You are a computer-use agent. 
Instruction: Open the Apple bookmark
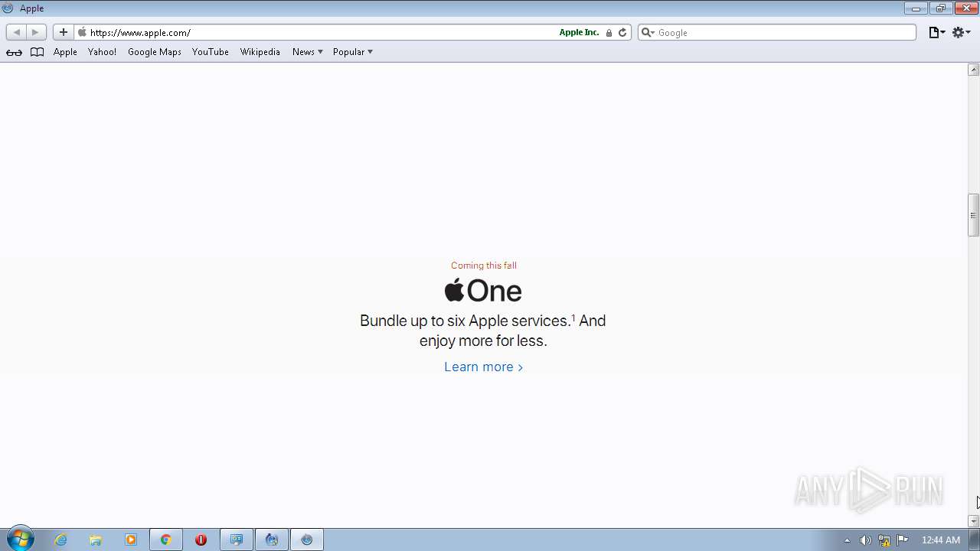point(65,52)
